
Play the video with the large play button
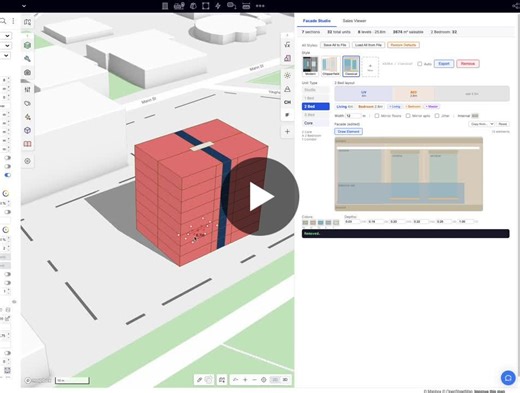pyautogui.click(x=260, y=197)
